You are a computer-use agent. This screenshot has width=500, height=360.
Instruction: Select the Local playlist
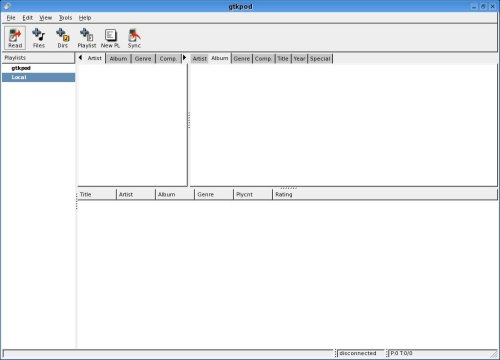pos(38,77)
